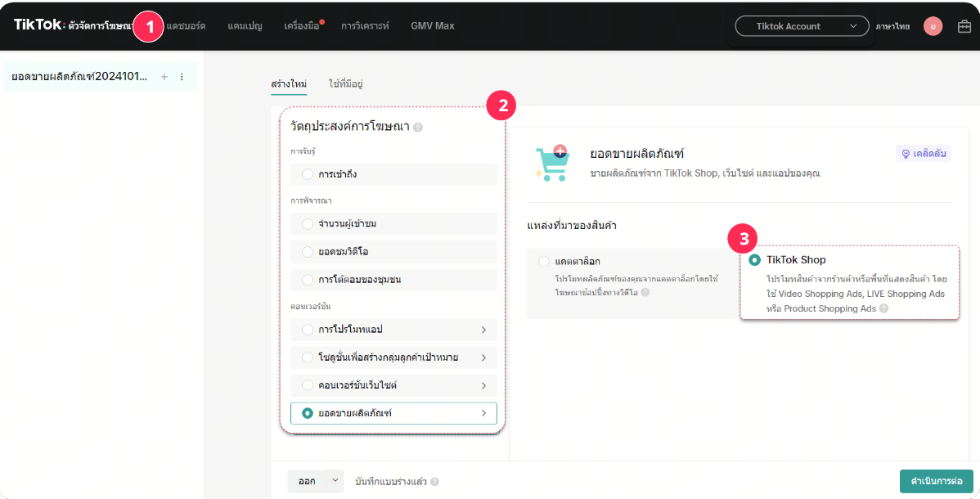Open dropdown arrow next to ออก button
Image resolution: width=980 pixels, height=499 pixels.
click(335, 481)
